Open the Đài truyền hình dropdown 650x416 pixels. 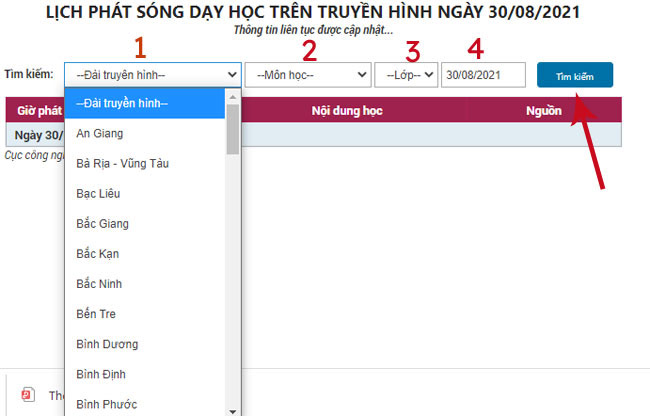[x=153, y=74]
